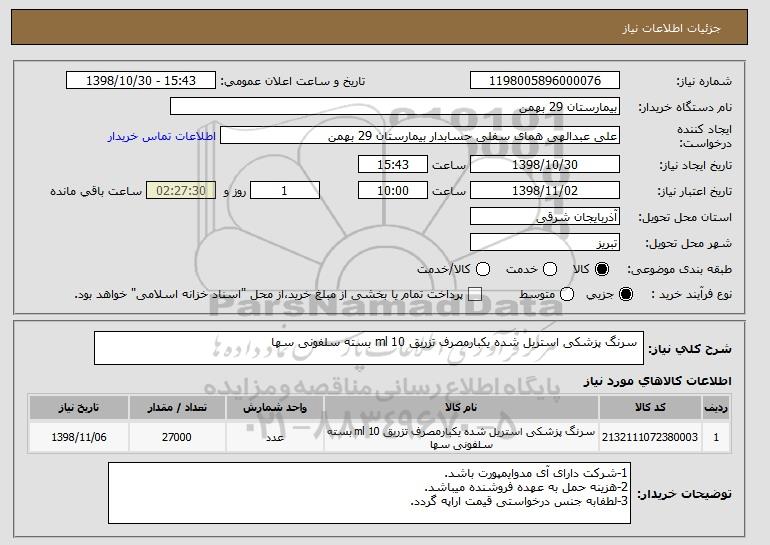
Task: Click the remaining days field showing 1
Action: pyautogui.click(x=285, y=191)
